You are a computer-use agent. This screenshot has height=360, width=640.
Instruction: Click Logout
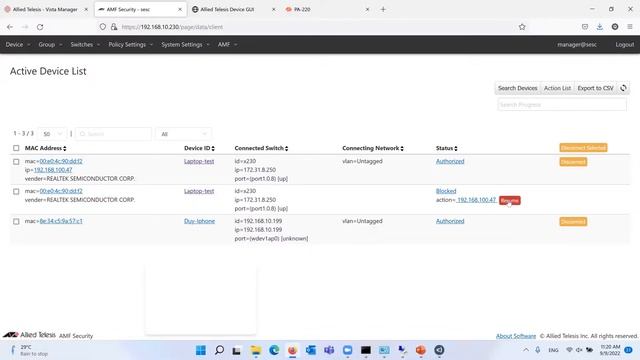624,44
